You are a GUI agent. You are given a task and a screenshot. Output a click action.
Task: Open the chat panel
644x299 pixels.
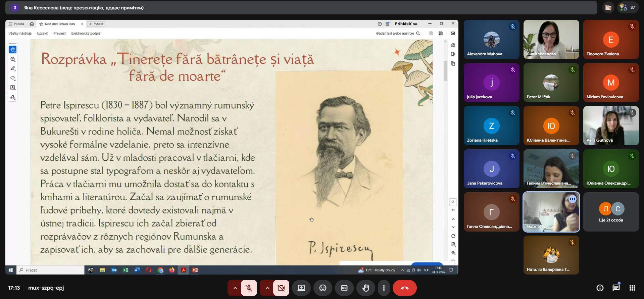[616, 288]
